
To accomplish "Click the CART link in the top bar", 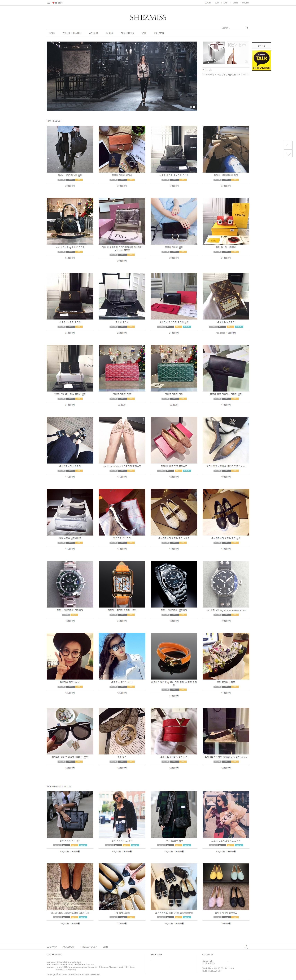I will coord(226,3).
